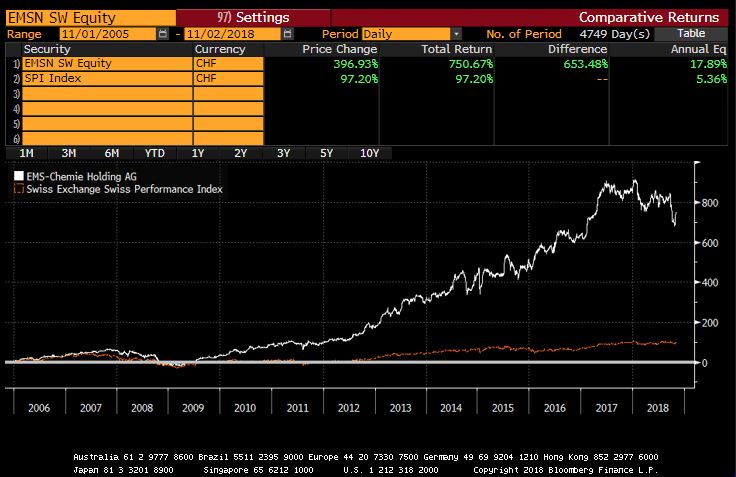Click the Price Change column header

coord(339,49)
